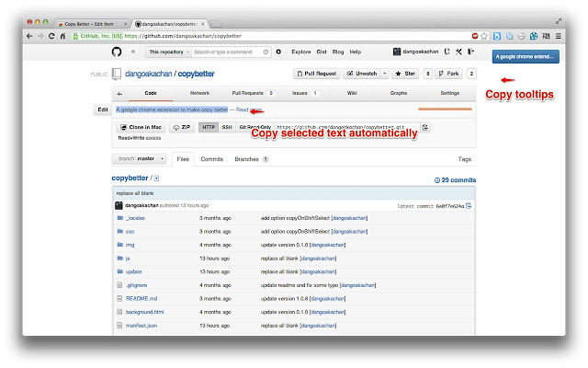Open the advanced search gear icon

(x=278, y=52)
